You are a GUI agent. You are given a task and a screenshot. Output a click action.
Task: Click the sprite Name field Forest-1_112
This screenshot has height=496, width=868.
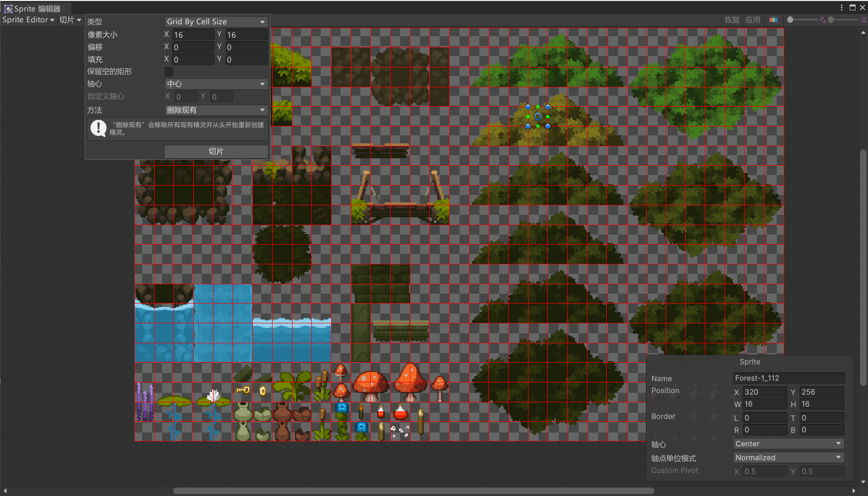click(x=788, y=378)
